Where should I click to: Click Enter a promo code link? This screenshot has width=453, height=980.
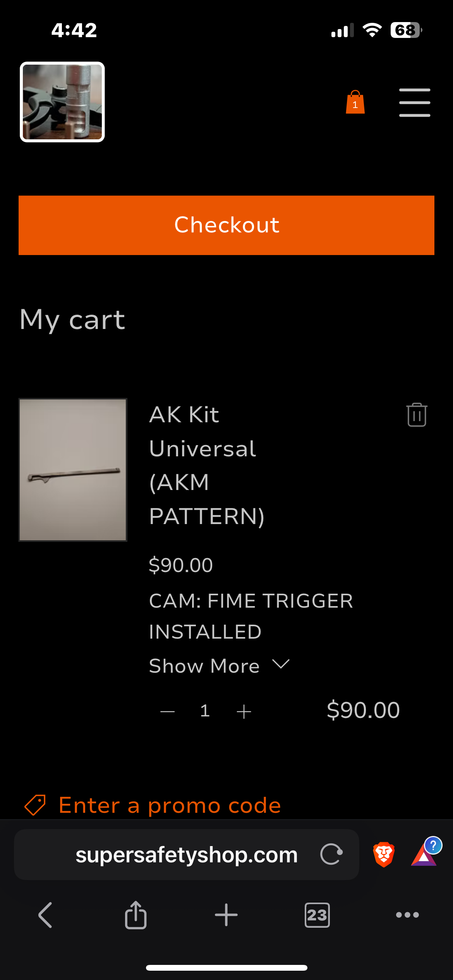170,806
